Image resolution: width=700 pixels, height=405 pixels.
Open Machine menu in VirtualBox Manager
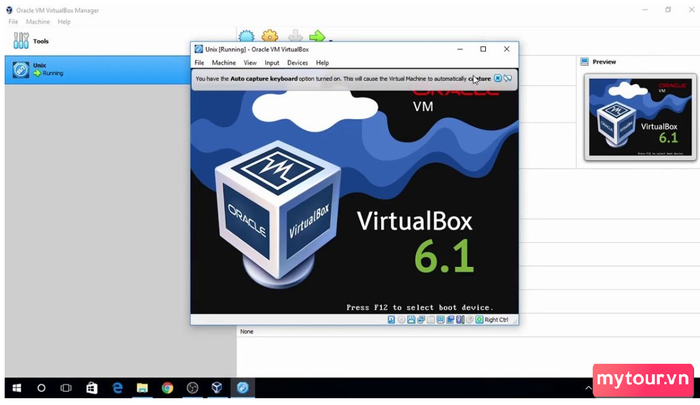pos(38,21)
